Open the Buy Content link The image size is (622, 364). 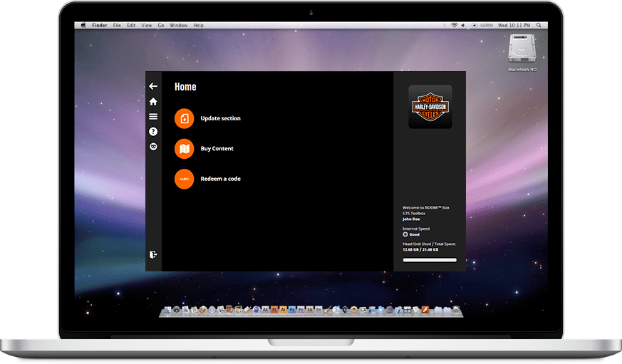pyautogui.click(x=217, y=149)
